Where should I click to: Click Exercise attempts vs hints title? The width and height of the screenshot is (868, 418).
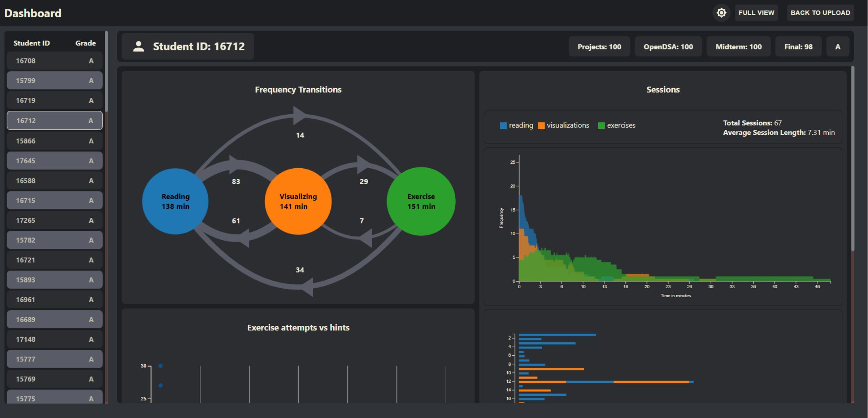(x=298, y=328)
